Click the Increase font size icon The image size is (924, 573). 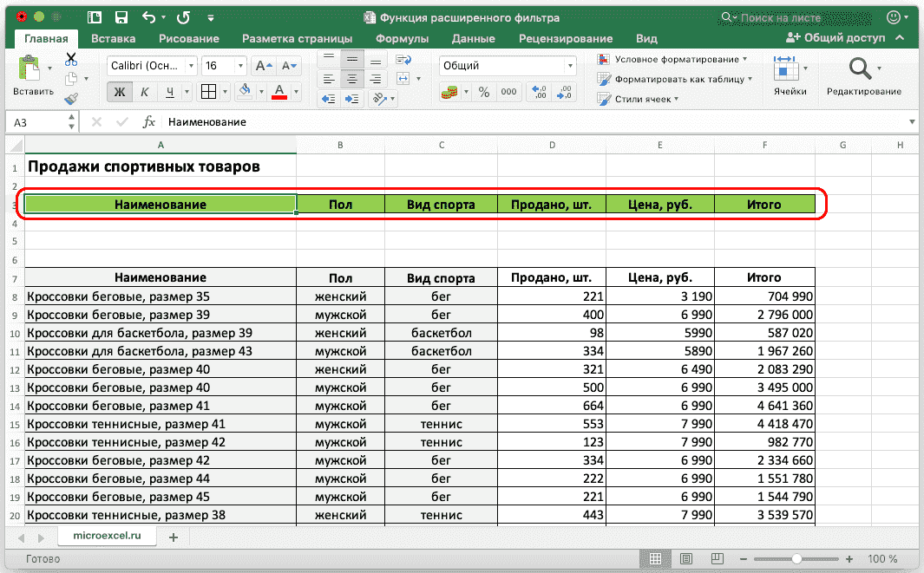click(x=264, y=66)
